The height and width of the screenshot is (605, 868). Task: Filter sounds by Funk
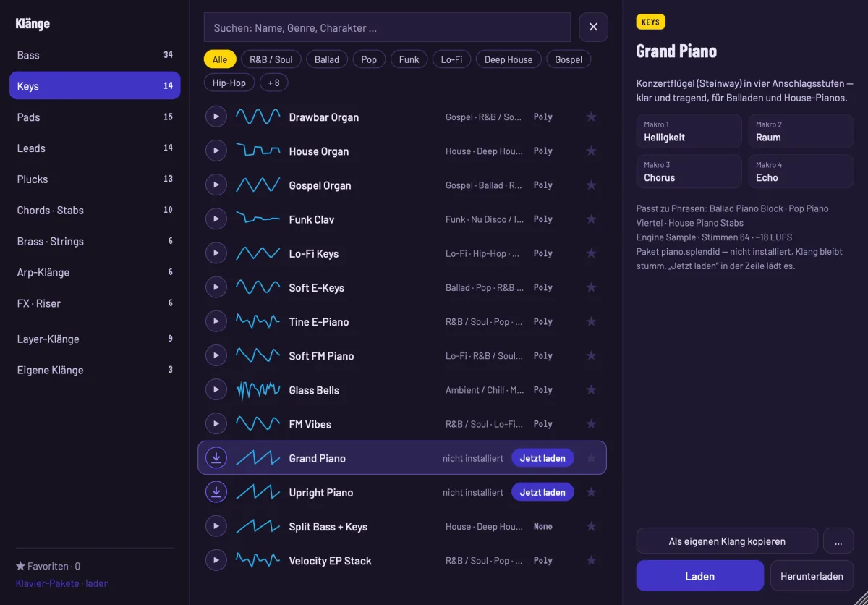click(x=409, y=59)
